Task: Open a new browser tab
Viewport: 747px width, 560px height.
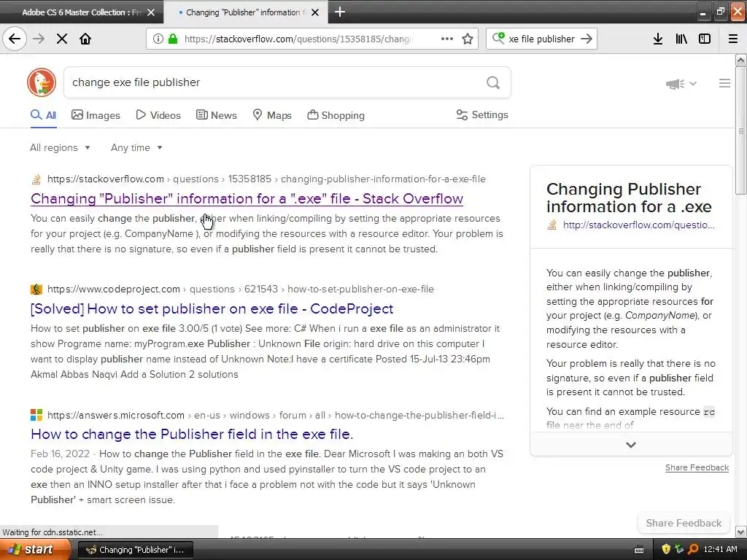Action: click(x=340, y=12)
